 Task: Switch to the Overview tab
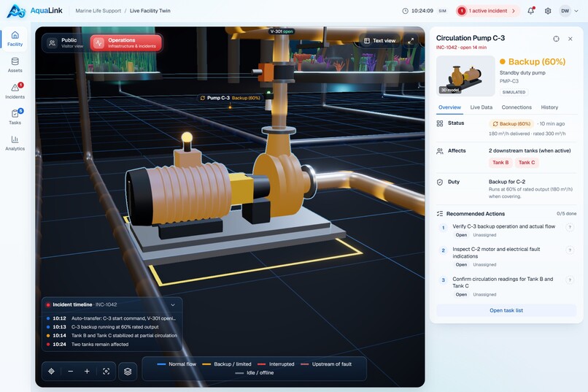click(449, 107)
